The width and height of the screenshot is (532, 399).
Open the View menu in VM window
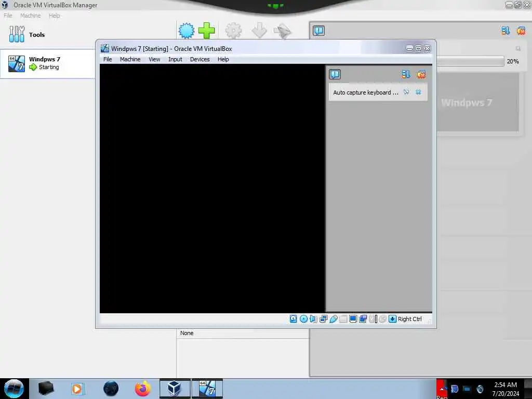tap(154, 59)
